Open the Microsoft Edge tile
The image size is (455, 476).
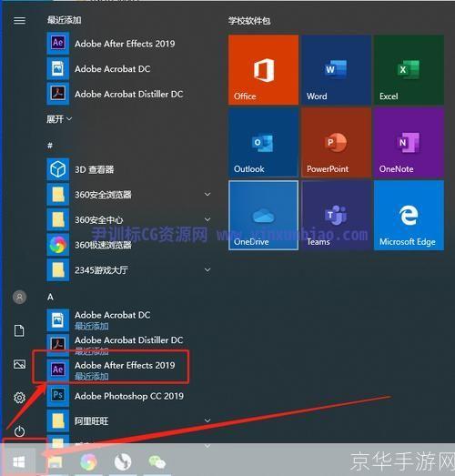point(409,215)
